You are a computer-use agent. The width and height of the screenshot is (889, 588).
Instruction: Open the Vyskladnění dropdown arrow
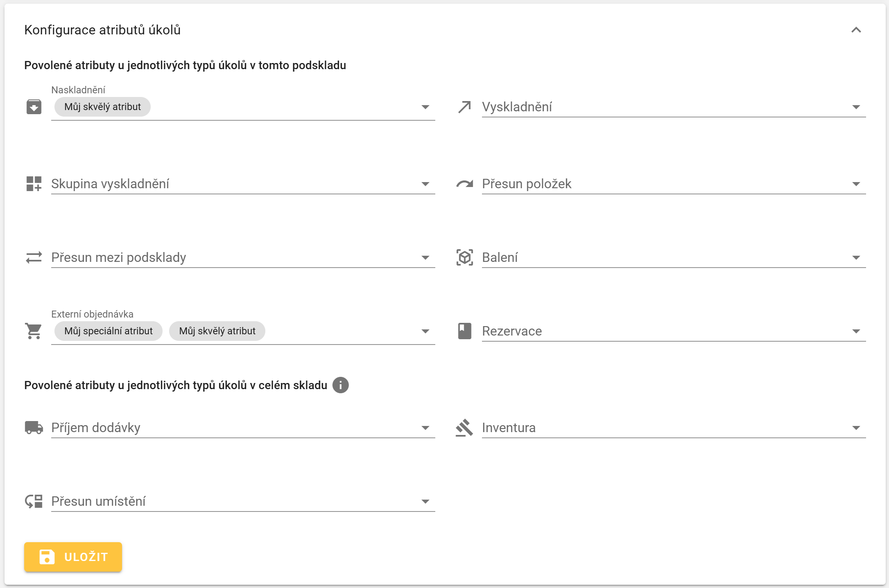point(856,107)
